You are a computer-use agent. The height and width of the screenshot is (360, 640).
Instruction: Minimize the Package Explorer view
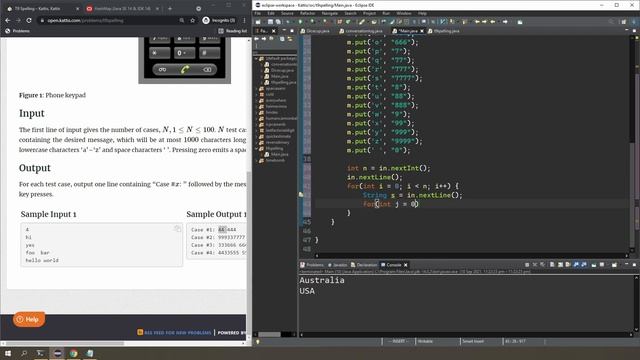[284, 31]
